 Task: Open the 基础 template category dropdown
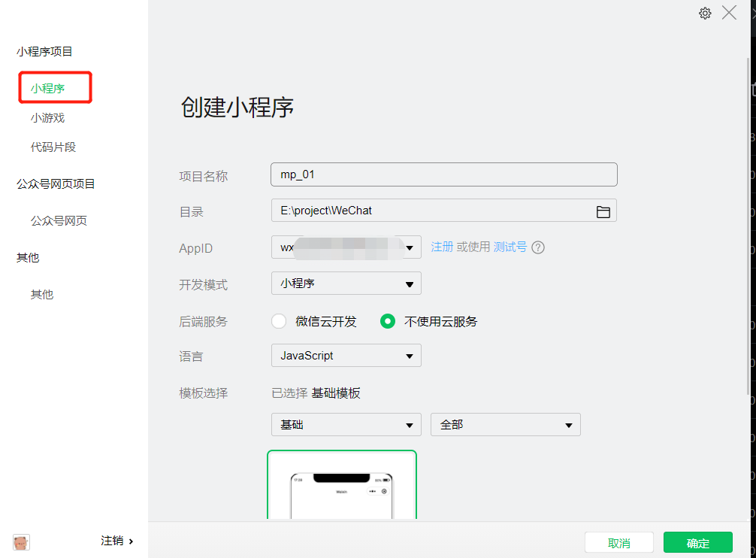pos(346,424)
